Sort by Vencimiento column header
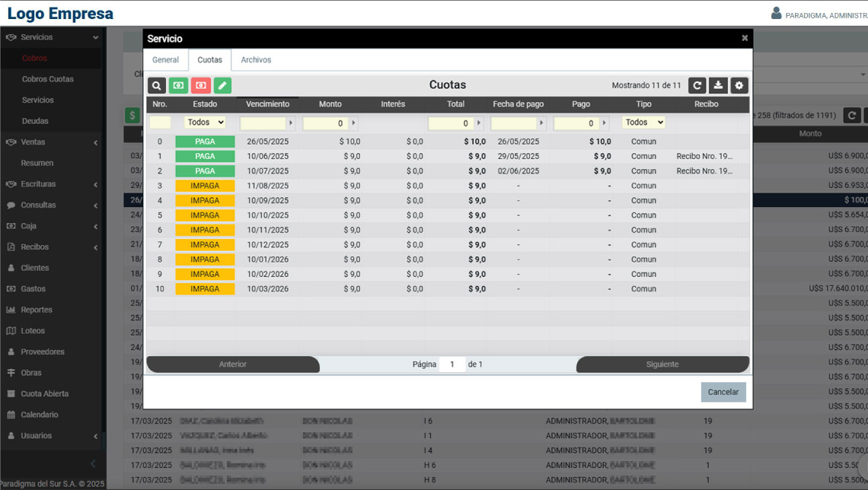The width and height of the screenshot is (868, 490). click(x=267, y=104)
